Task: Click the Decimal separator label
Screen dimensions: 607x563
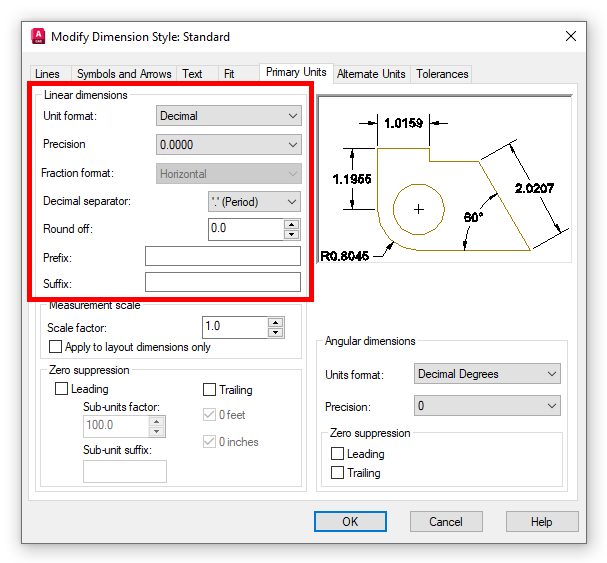Action: tap(87, 201)
